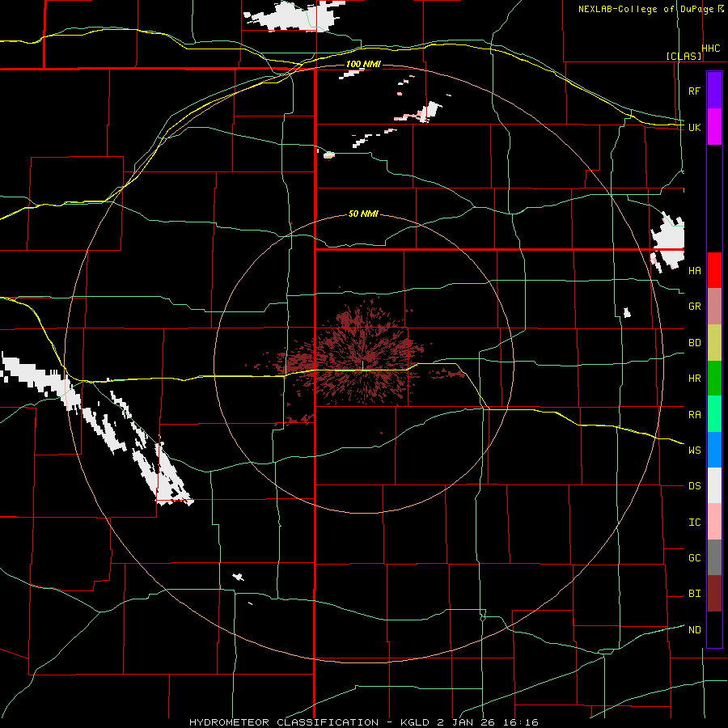Click the HHC product code text
This screenshot has height=728, width=728.
click(x=711, y=49)
